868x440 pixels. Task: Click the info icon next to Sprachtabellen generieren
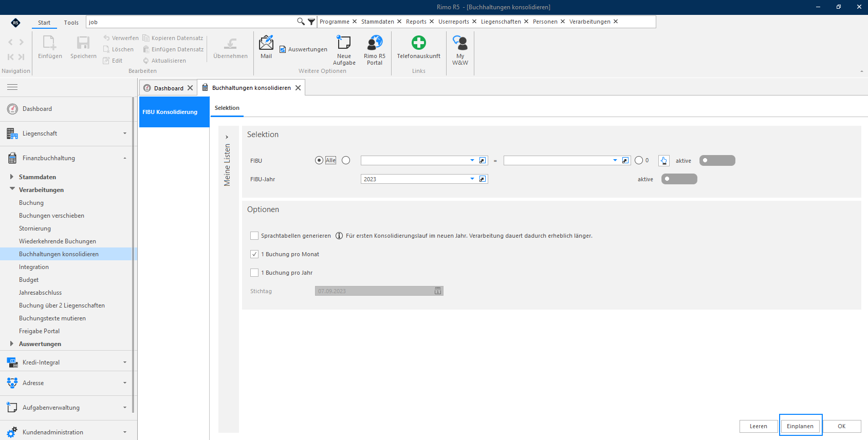click(339, 236)
